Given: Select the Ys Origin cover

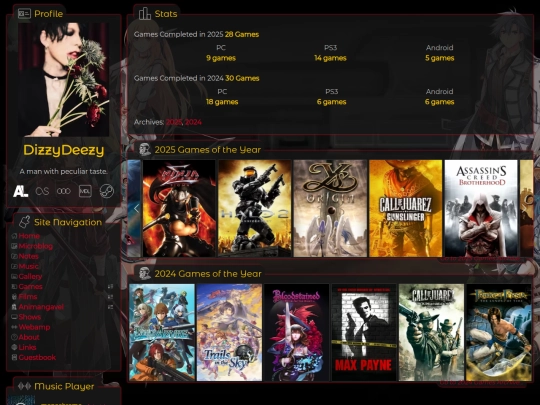Looking at the screenshot, I should [330, 208].
